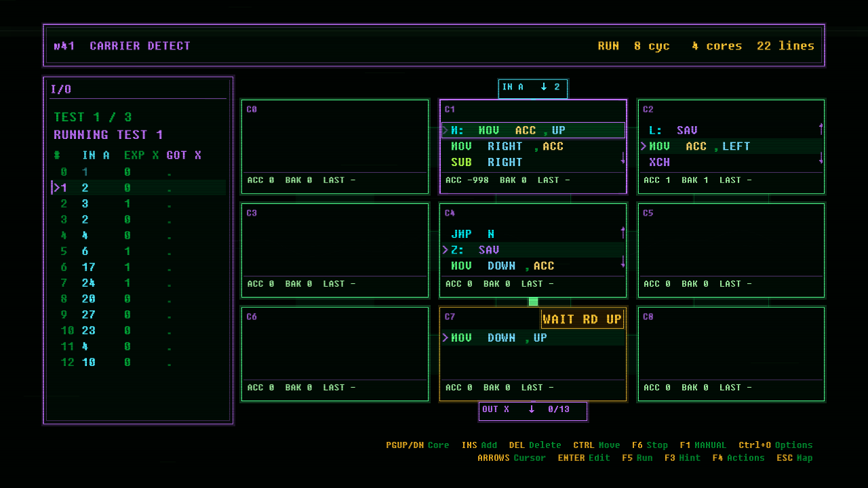
Task: Open the F4 Actions menu
Action: [738, 457]
